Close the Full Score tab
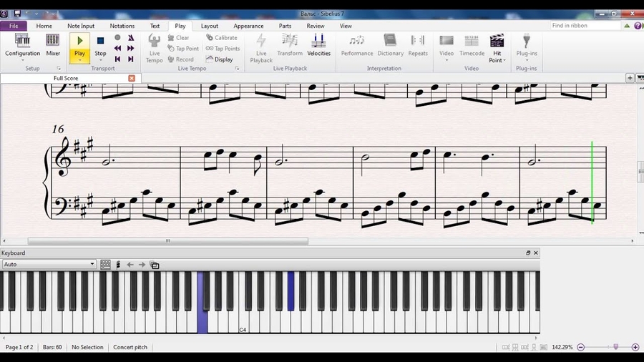The width and height of the screenshot is (644, 362). pos(132,78)
